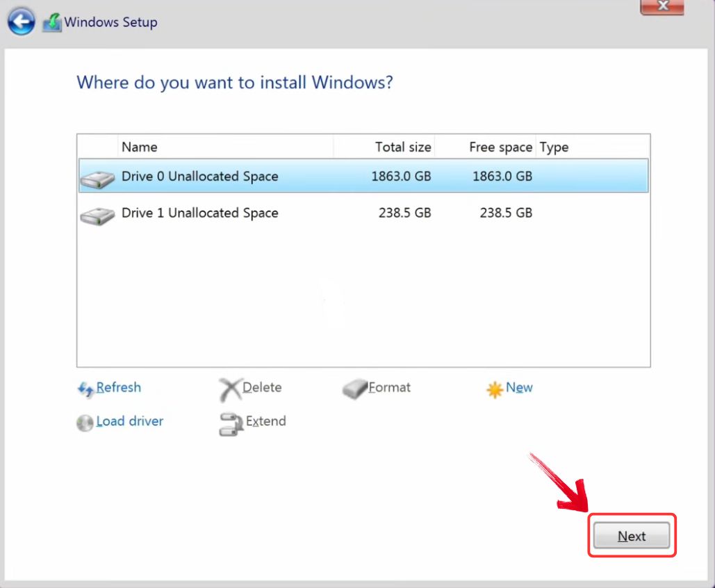Click the drive icon next to Format
Screen dimensions: 715x588
pyautogui.click(x=354, y=388)
